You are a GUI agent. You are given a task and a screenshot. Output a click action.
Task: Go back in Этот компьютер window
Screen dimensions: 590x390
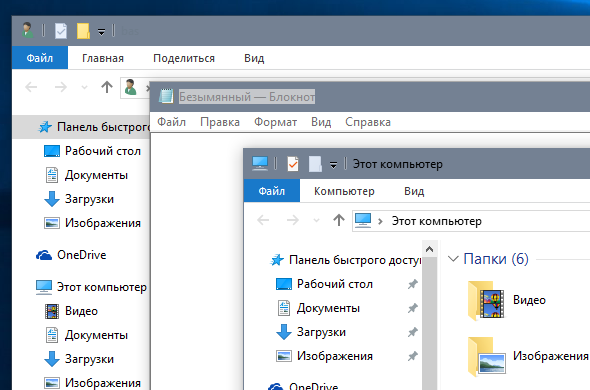pyautogui.click(x=263, y=220)
